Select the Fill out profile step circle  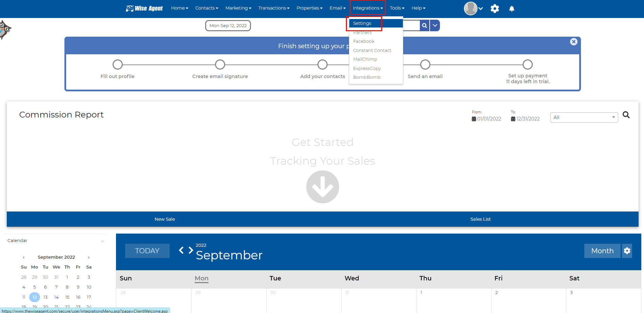(117, 65)
